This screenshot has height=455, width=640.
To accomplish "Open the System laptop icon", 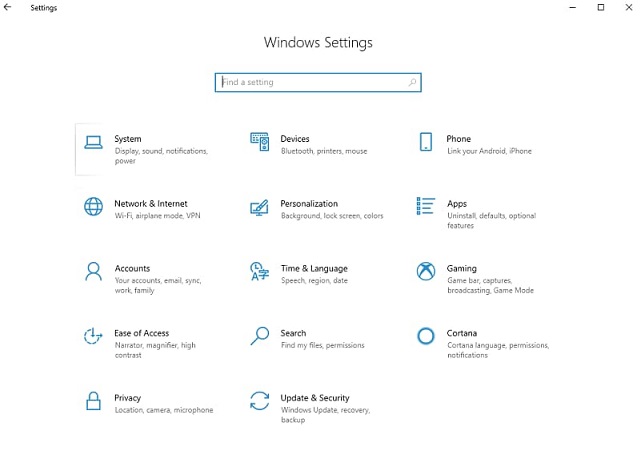I will pyautogui.click(x=93, y=142).
